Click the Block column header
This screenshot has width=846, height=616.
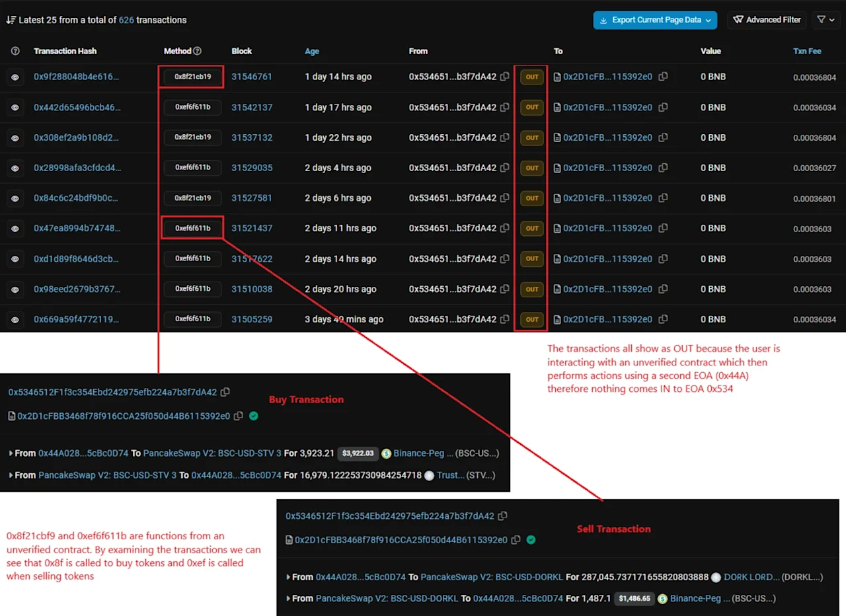(x=242, y=51)
